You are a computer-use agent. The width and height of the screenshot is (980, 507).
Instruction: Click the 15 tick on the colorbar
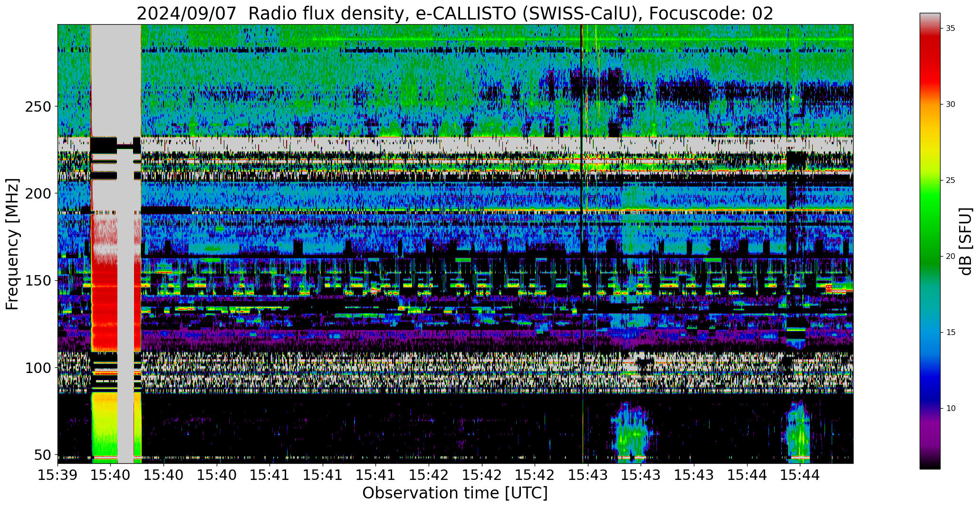(951, 333)
